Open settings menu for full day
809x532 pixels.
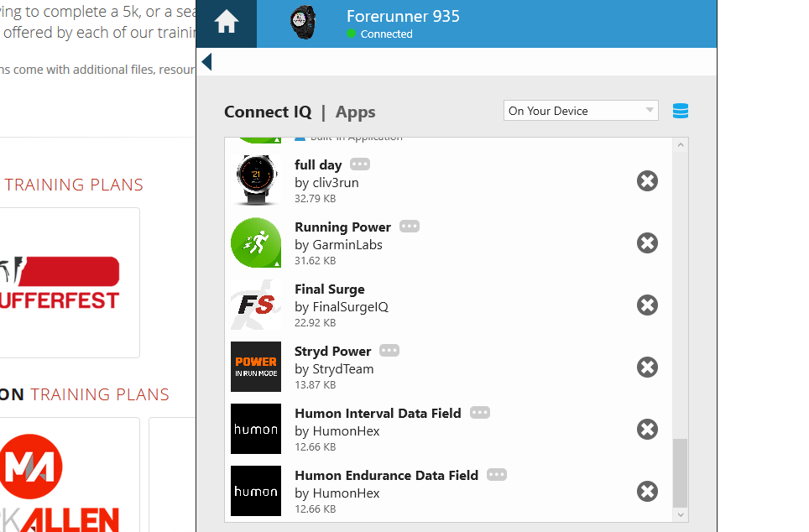point(360,164)
